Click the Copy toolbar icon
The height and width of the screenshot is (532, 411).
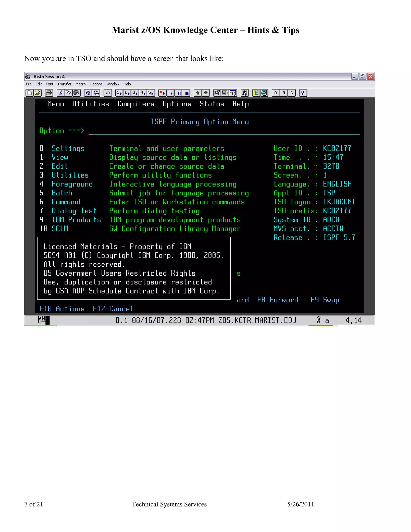point(69,93)
